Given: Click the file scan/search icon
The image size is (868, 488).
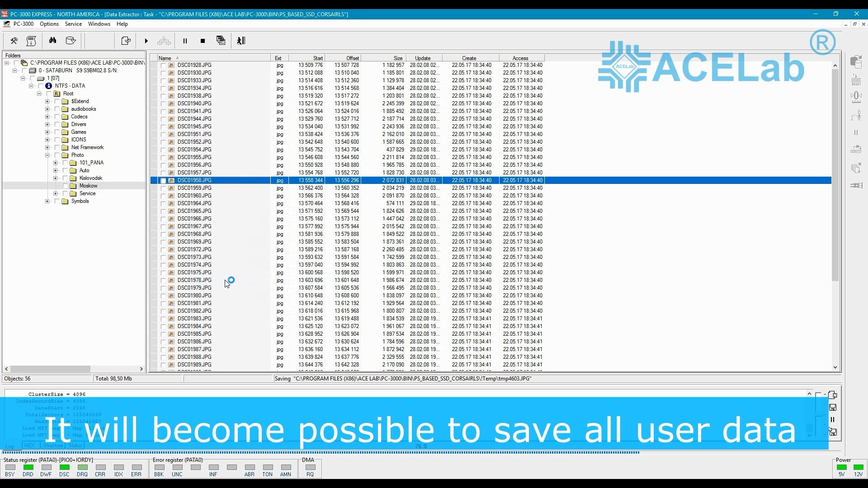Looking at the screenshot, I should pyautogui.click(x=52, y=40).
